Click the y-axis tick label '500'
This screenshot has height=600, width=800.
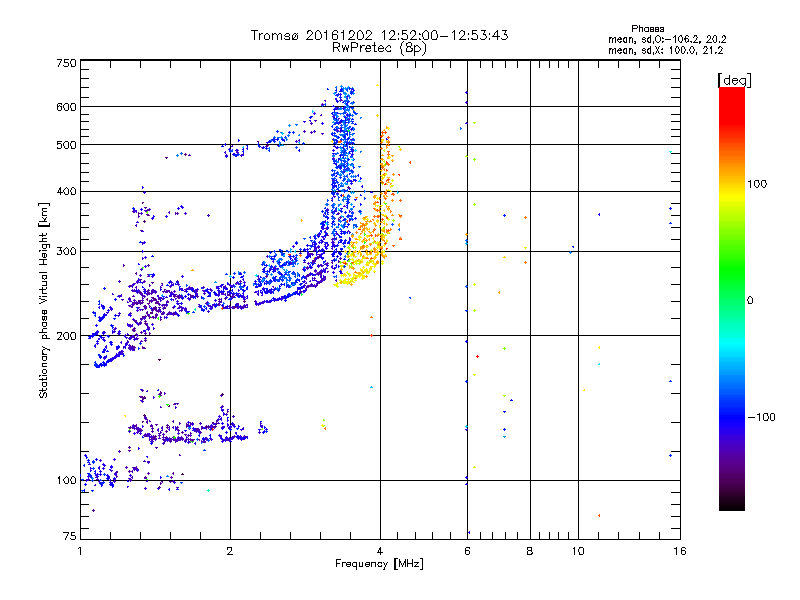coord(66,145)
